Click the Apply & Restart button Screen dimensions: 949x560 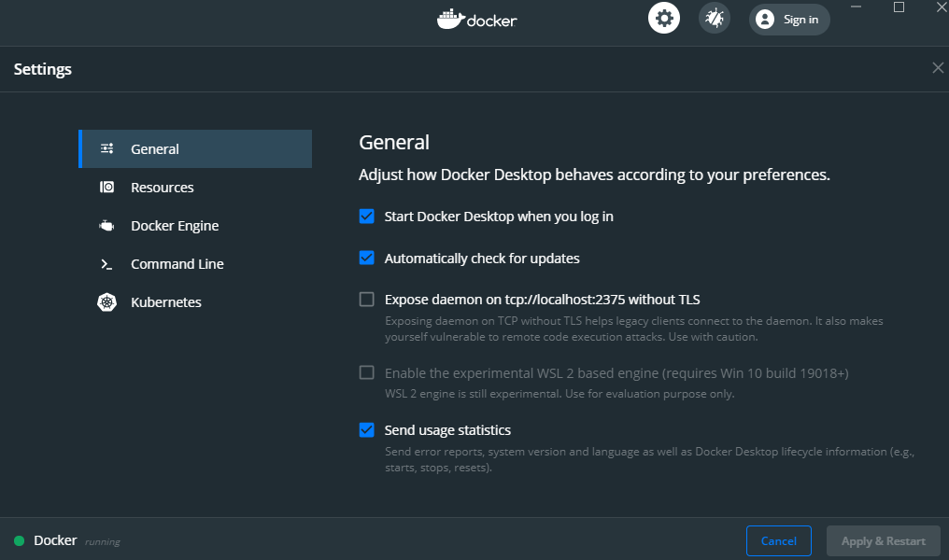pyautogui.click(x=883, y=540)
